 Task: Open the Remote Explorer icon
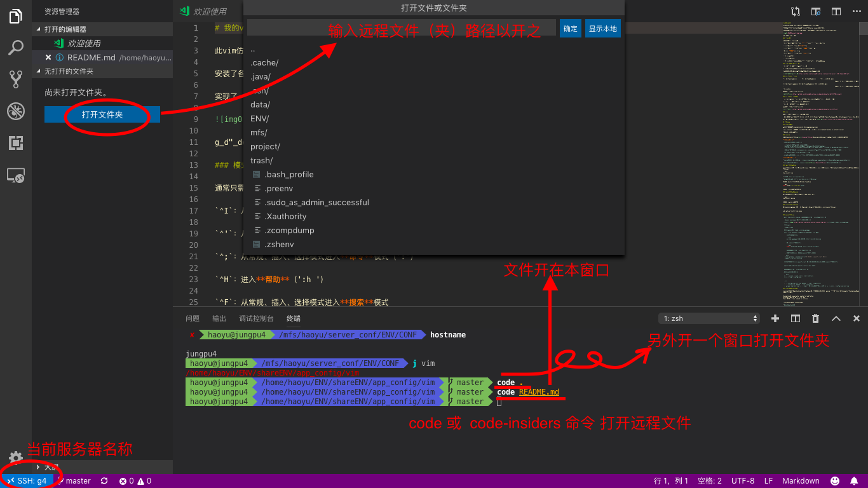16,176
